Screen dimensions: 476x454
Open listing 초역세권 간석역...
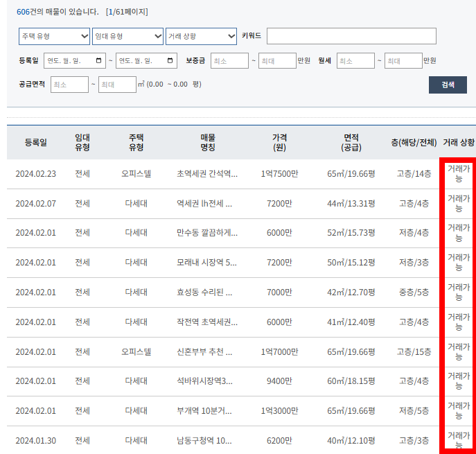coord(207,174)
